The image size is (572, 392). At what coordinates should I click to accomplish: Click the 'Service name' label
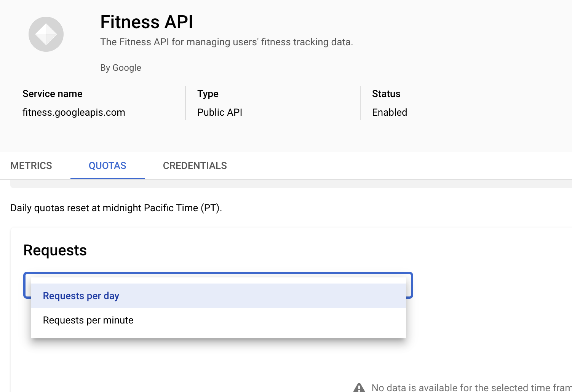pos(53,94)
